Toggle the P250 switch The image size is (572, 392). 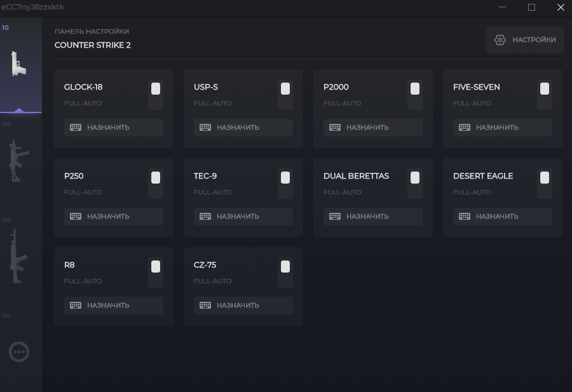156,184
